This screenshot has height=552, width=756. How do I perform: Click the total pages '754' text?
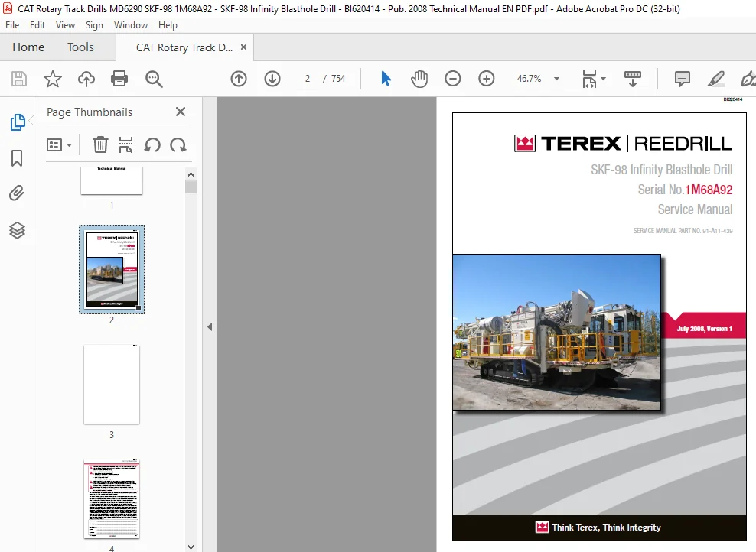click(338, 79)
